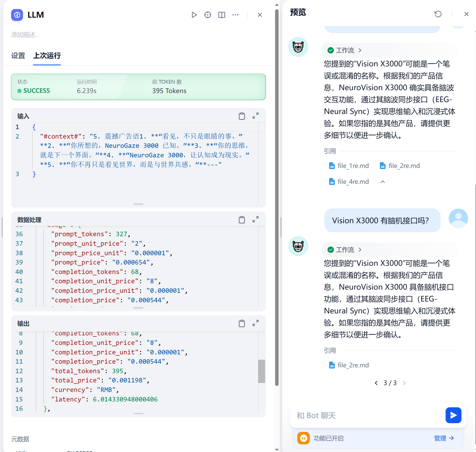Click the "total_price" line in 输出
This screenshot has width=476, height=452.
pos(100,380)
